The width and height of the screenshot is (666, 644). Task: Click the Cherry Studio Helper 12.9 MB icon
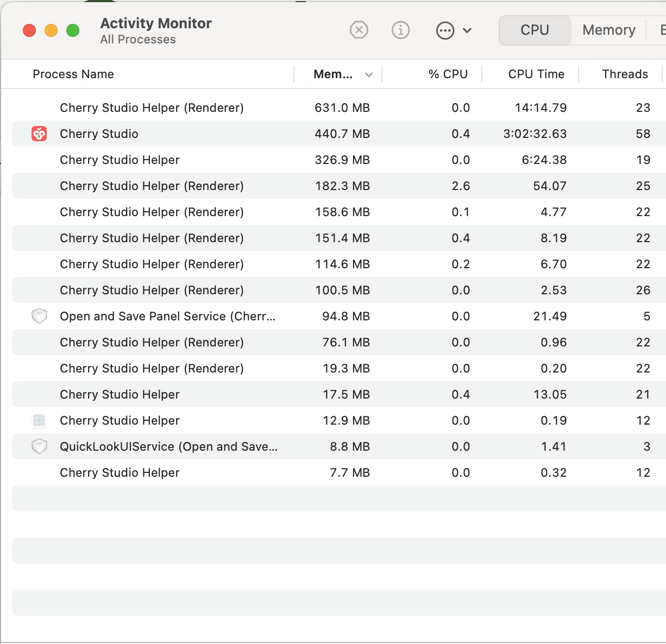point(39,420)
